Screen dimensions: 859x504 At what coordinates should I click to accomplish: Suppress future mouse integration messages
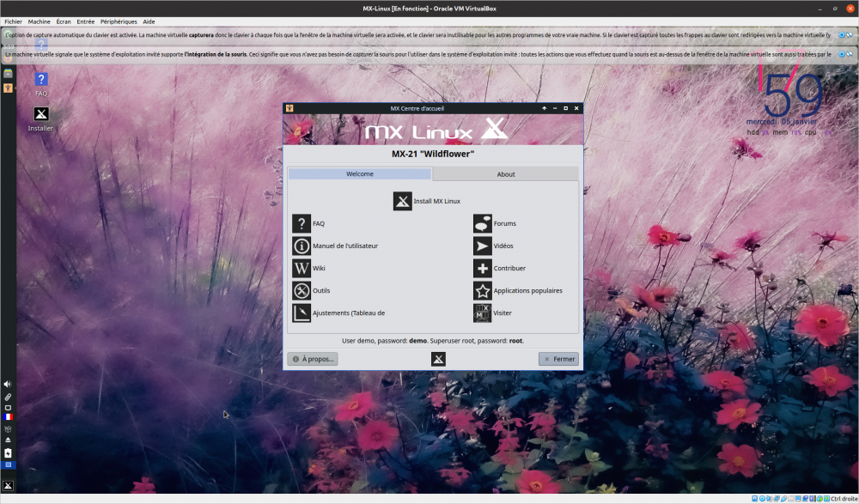[850, 54]
